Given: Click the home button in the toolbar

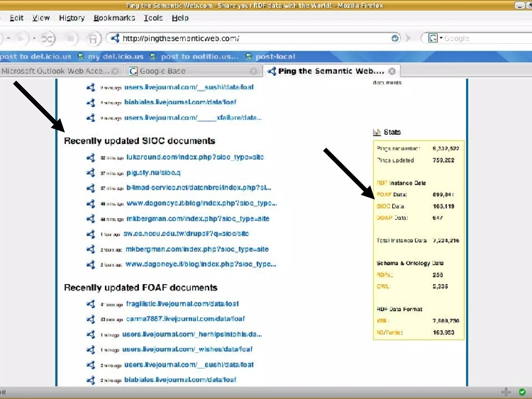Looking at the screenshot, I should point(93,39).
